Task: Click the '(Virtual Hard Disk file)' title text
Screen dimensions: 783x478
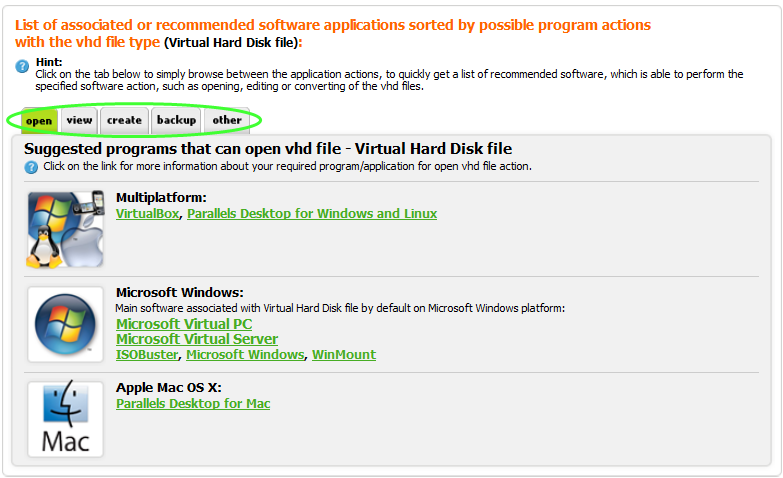Action: 231,43
